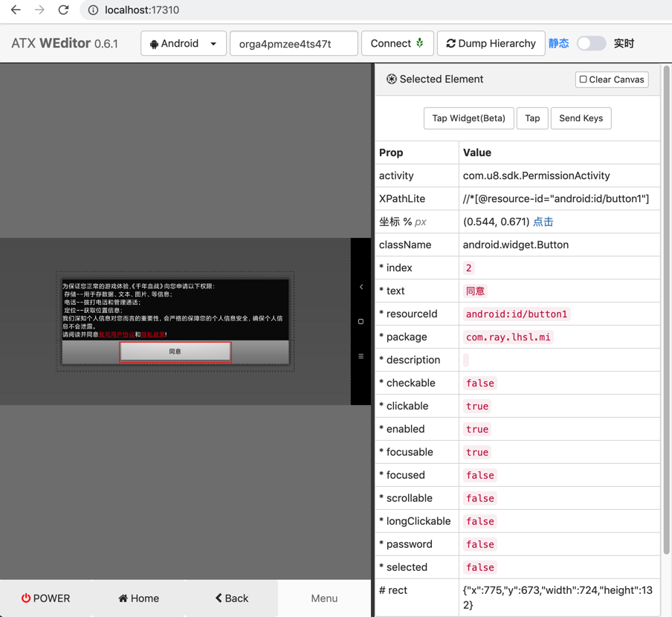The image size is (672, 617).
Task: Click the selected value false
Action: click(x=480, y=568)
